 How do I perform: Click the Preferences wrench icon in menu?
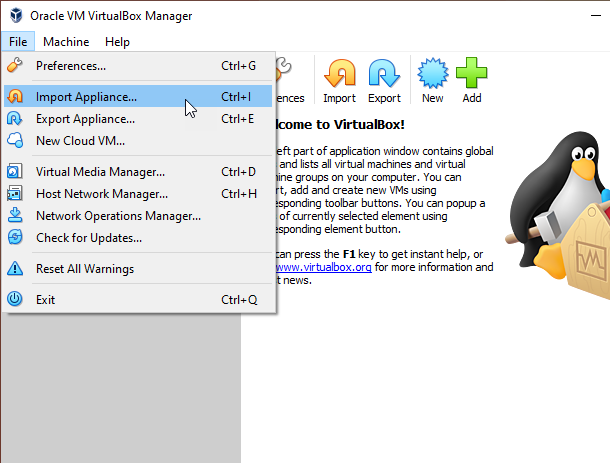15,65
